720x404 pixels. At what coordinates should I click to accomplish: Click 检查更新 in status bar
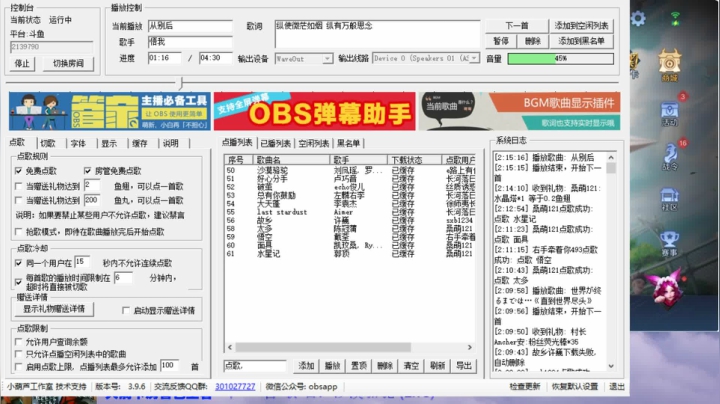(525, 387)
